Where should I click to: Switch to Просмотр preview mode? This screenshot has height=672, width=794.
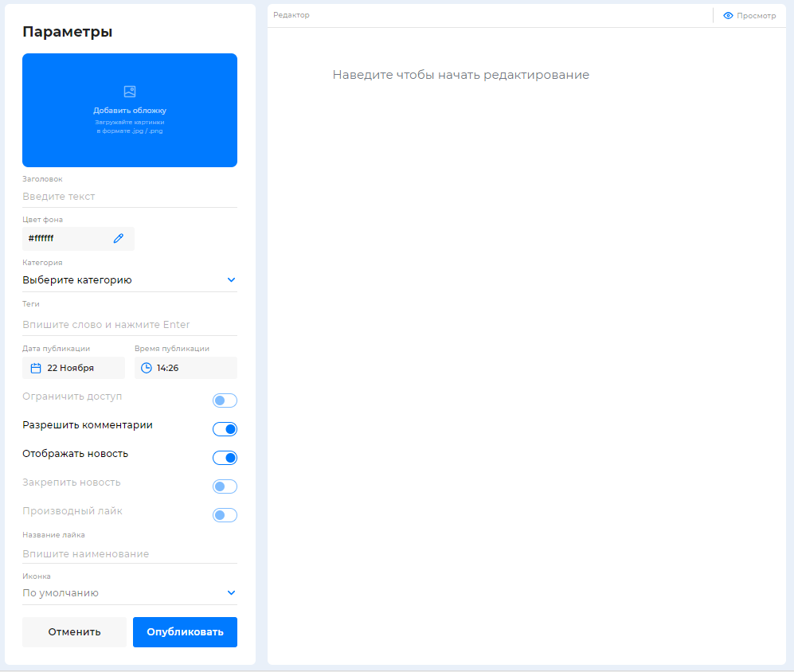[756, 15]
